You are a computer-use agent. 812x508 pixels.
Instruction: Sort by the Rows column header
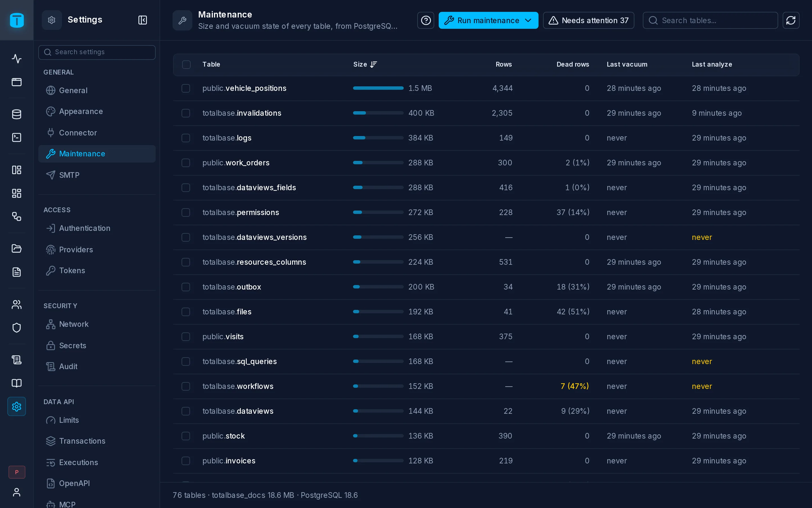pyautogui.click(x=504, y=64)
